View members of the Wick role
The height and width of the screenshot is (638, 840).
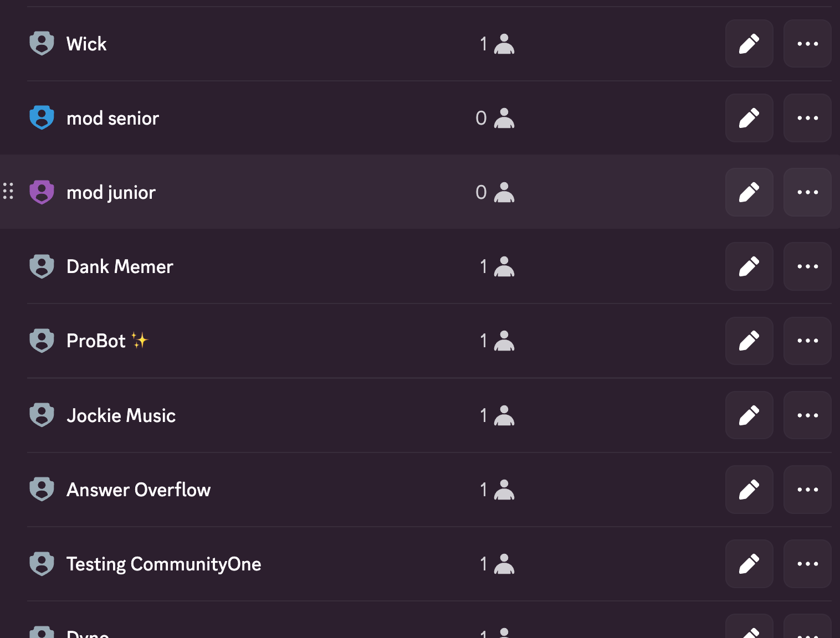tap(497, 44)
